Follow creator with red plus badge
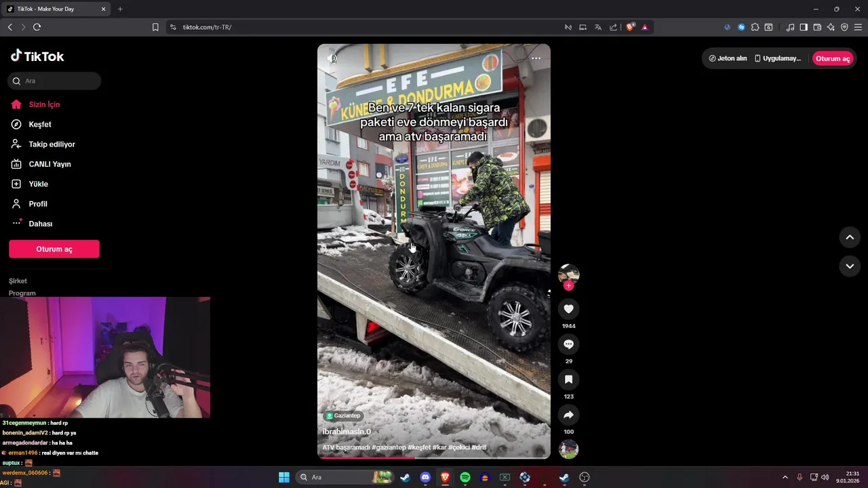This screenshot has height=488, width=868. click(x=568, y=286)
